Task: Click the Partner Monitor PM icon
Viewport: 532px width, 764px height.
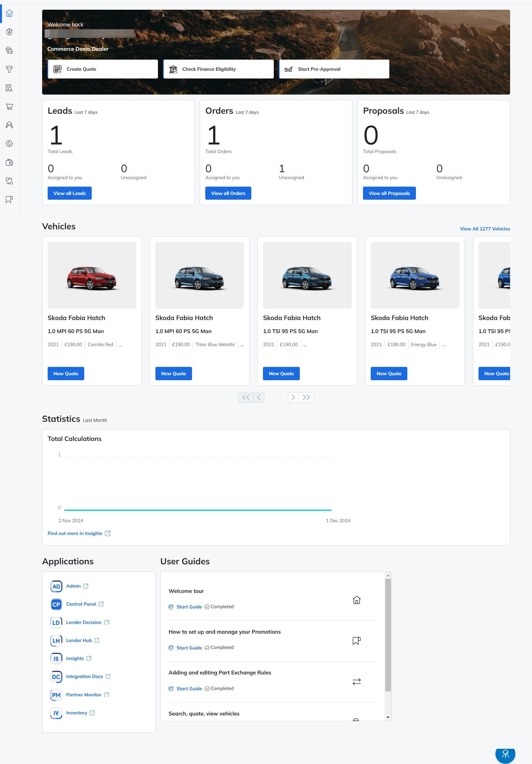Action: tap(56, 695)
